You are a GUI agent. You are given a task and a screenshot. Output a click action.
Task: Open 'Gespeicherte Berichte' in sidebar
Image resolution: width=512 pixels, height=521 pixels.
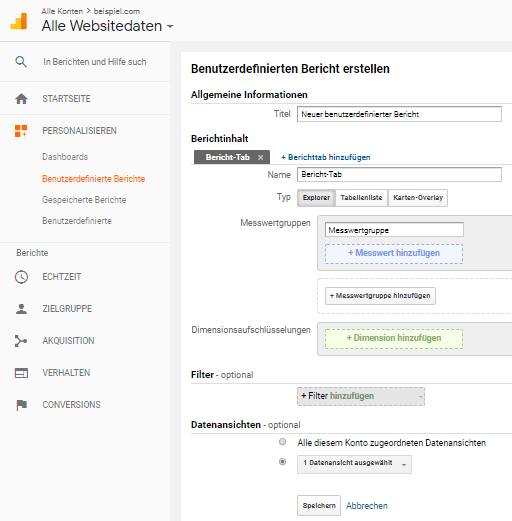(84, 200)
